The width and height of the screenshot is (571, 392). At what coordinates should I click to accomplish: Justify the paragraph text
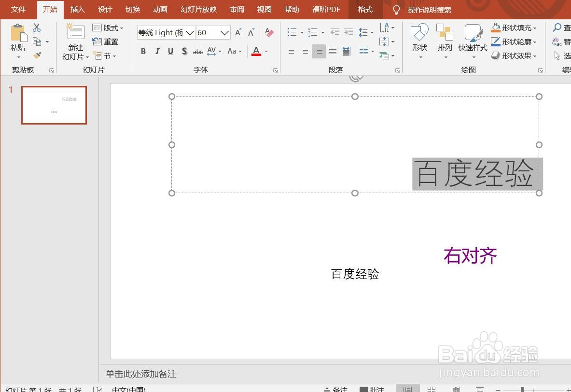(333, 51)
